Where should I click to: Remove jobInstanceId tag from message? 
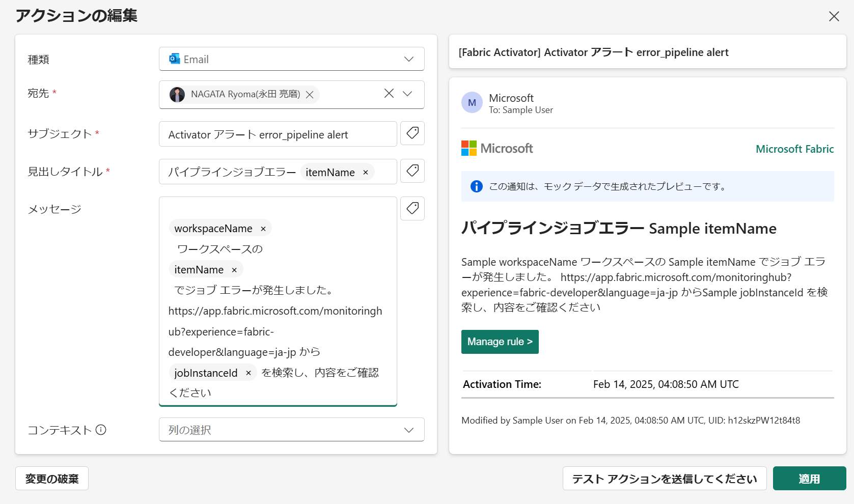tap(249, 373)
